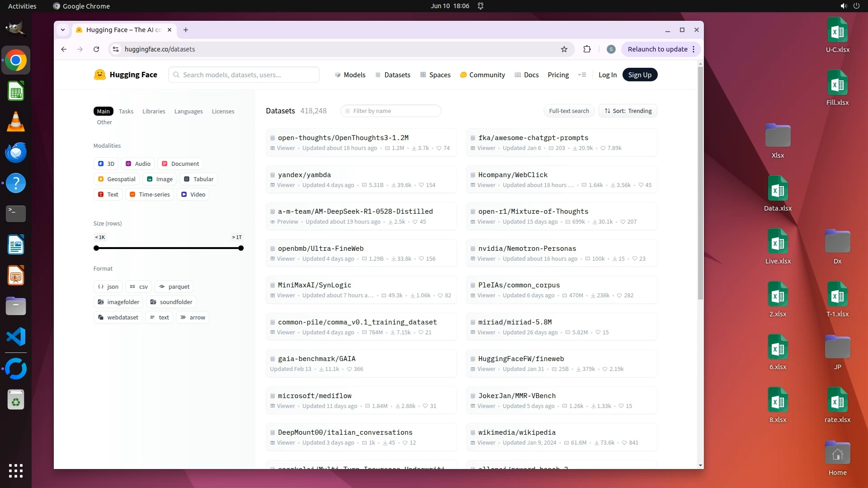Image resolution: width=868 pixels, height=488 pixels.
Task: Bookmark this page with star icon
Action: pos(564,49)
